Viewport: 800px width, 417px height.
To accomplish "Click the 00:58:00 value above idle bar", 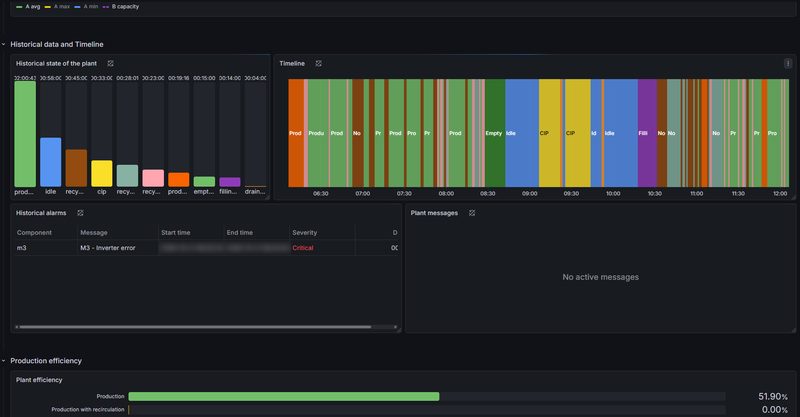I will (51, 78).
